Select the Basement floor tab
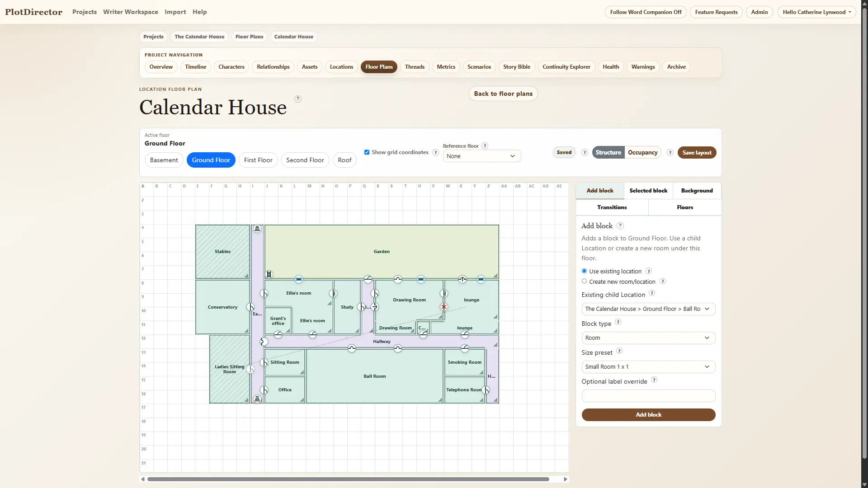 [164, 160]
